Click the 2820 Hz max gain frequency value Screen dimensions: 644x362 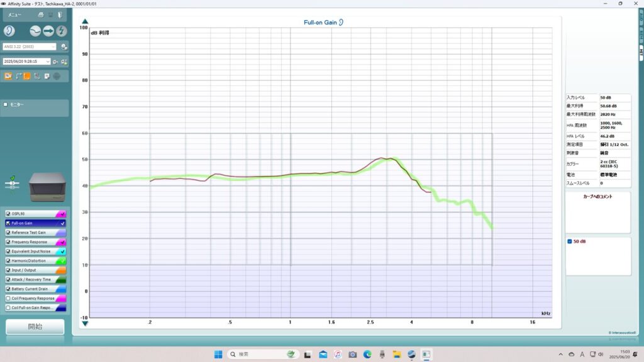[x=608, y=114]
